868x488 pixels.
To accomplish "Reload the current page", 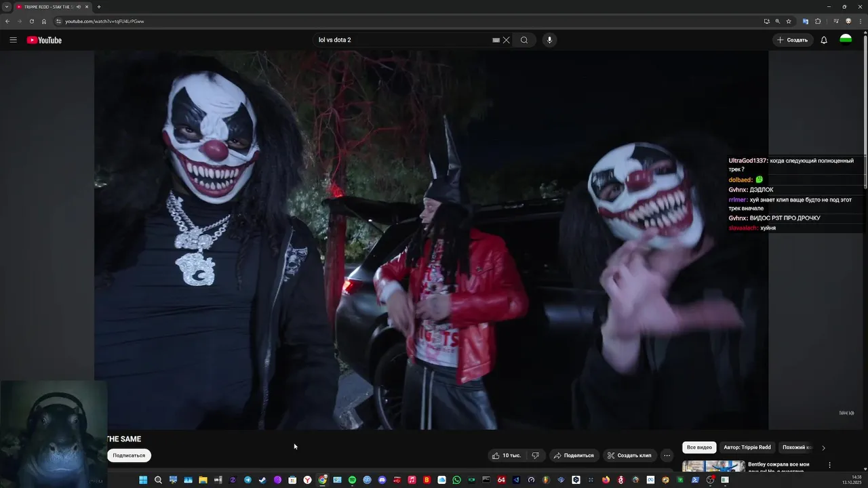I will pos(32,21).
